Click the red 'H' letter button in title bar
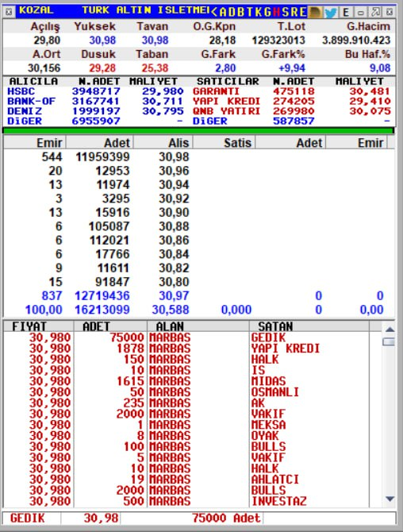Viewport: 403px width, 532px height. tap(277, 13)
